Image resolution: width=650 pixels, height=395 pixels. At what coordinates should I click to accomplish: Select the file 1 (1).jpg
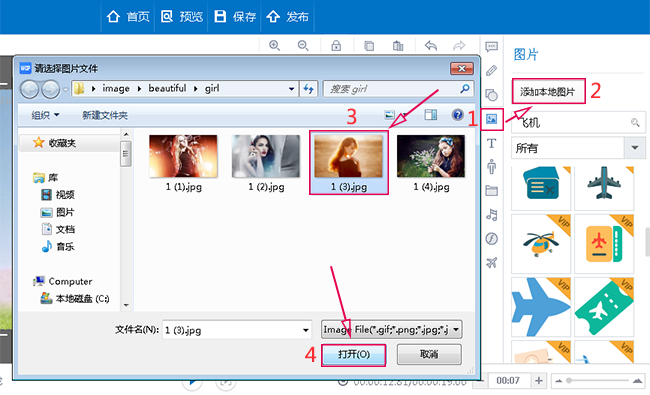point(183,163)
